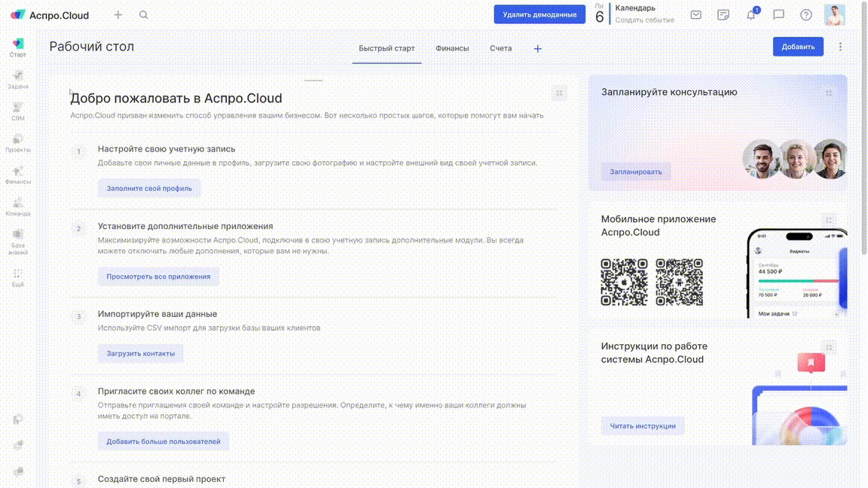Open the sidebar Финансы module
The width and height of the screenshot is (868, 488).
point(18,175)
